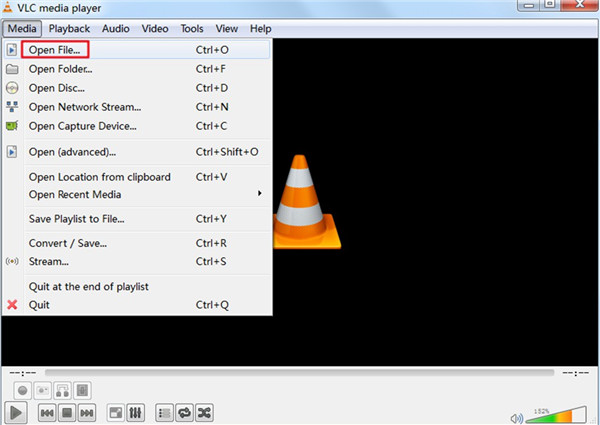Click the Open (advanced) file icon

(12, 152)
